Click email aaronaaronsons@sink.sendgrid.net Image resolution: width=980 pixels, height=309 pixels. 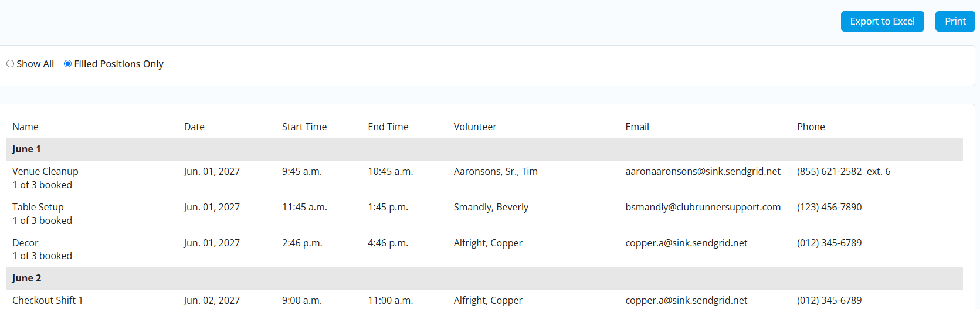(703, 171)
